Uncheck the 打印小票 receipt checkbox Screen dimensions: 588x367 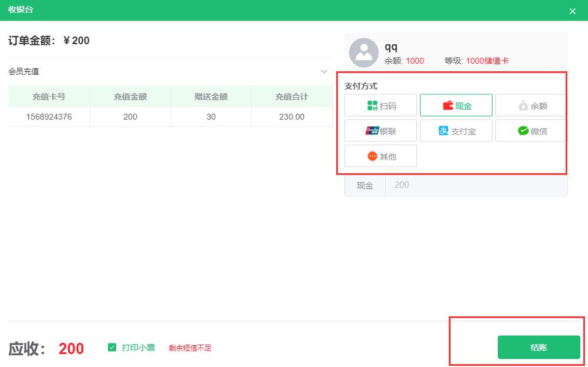(x=112, y=348)
